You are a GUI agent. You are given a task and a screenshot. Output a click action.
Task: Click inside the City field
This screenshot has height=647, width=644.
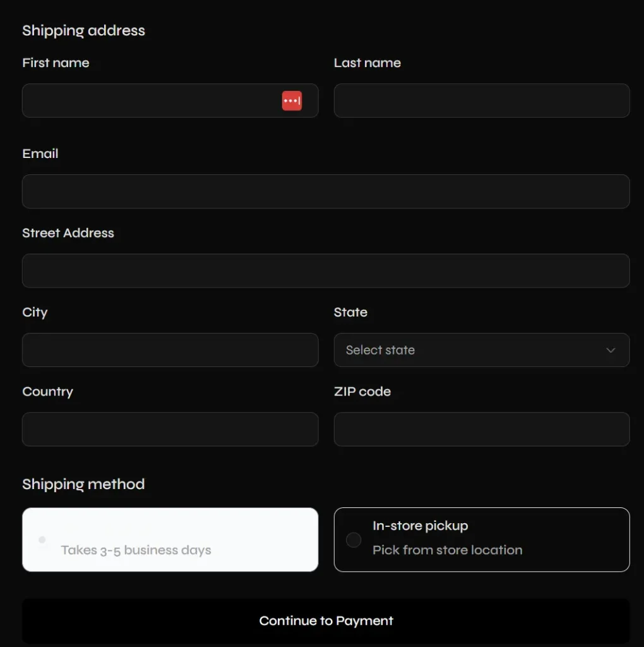[170, 350]
